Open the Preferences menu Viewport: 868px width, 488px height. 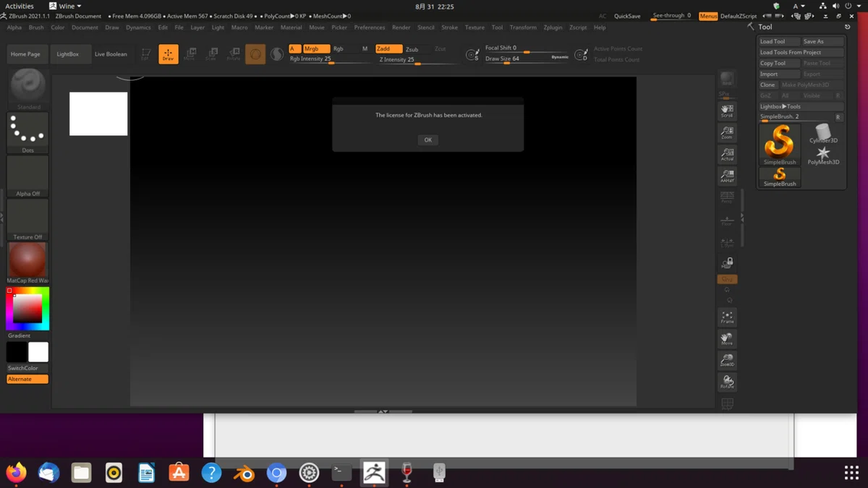coord(370,27)
